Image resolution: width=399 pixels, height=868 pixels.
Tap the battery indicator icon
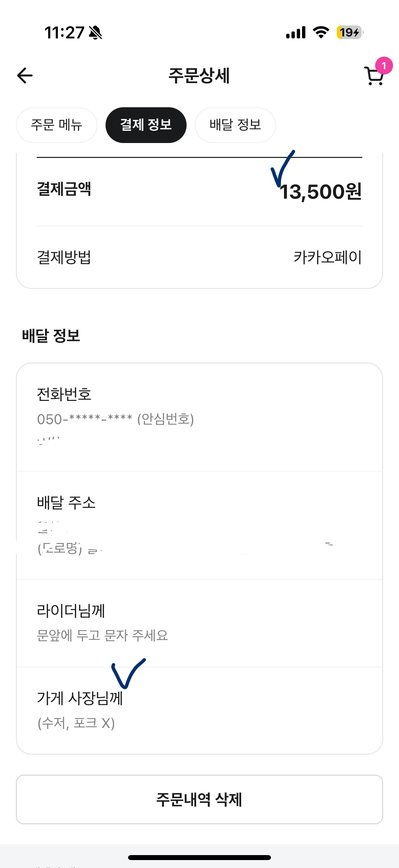349,32
